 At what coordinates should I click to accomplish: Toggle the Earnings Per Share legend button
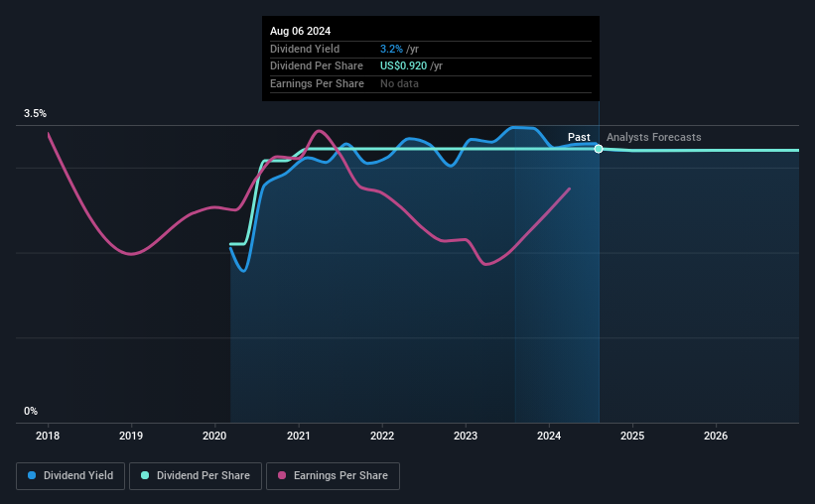point(333,476)
